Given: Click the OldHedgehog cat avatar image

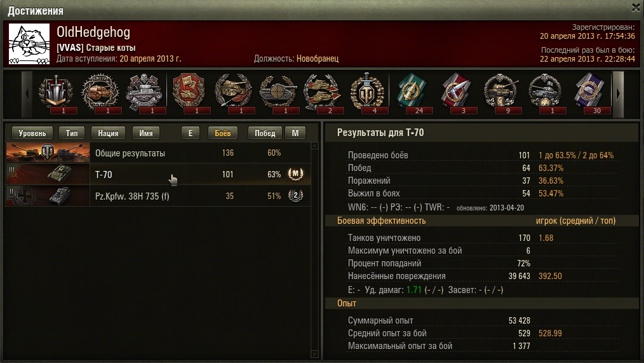Looking at the screenshot, I should pyautogui.click(x=29, y=44).
